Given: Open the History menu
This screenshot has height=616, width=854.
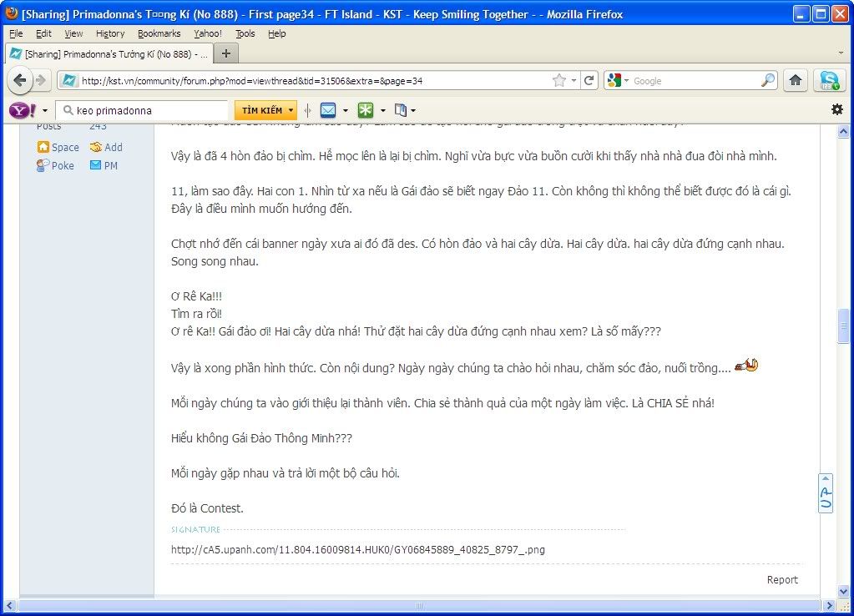Looking at the screenshot, I should coord(110,33).
